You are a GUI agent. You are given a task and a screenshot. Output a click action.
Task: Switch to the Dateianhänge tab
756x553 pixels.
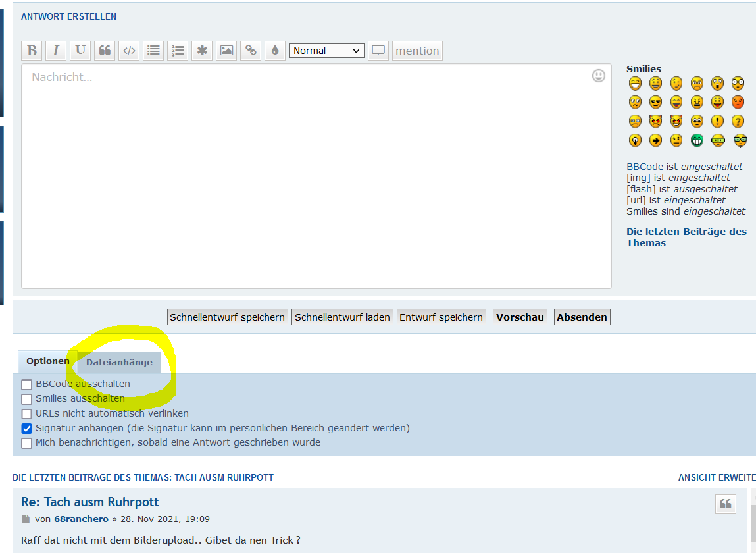point(120,362)
